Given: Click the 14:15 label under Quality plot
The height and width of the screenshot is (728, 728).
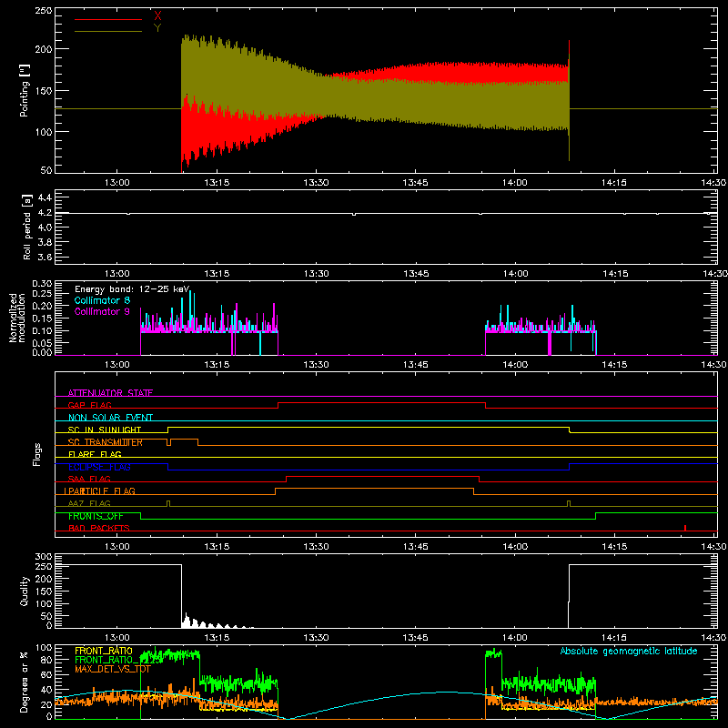Looking at the screenshot, I should click(614, 638).
